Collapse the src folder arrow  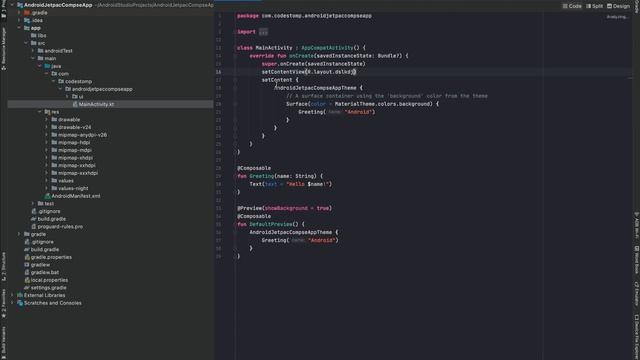(x=26, y=43)
